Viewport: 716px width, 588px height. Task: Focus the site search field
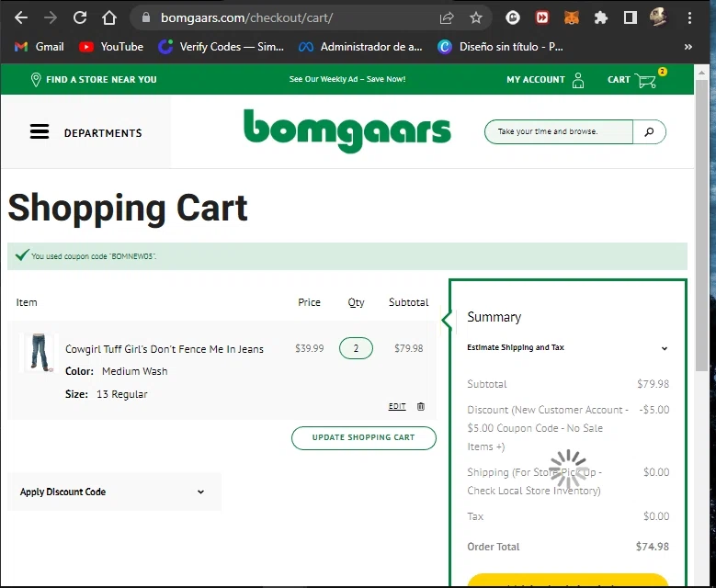[558, 131]
